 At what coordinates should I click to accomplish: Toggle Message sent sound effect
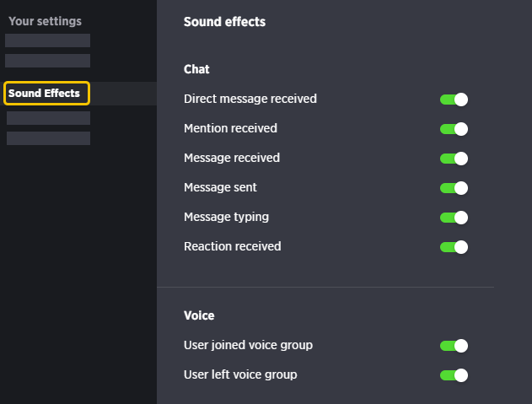click(454, 188)
